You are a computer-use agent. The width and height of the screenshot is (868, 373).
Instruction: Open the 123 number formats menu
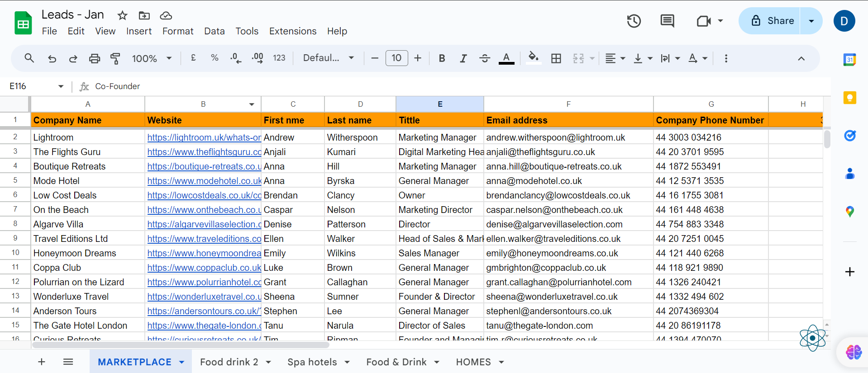pos(279,58)
